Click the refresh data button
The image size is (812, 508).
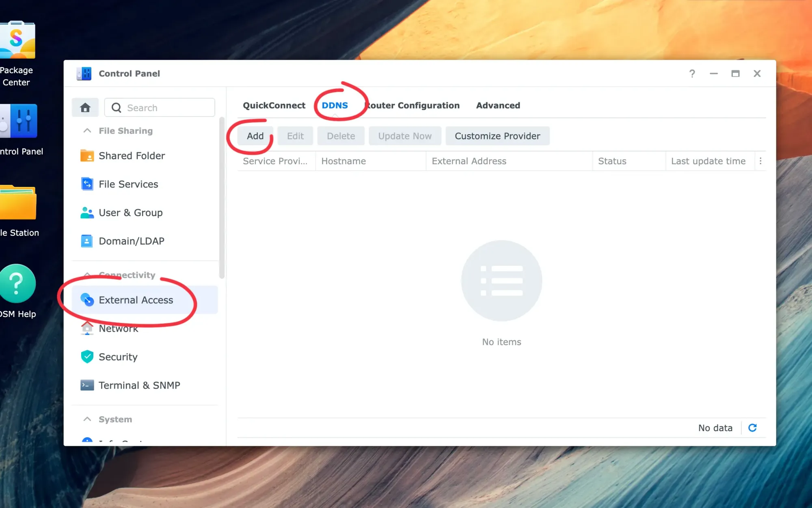tap(753, 428)
